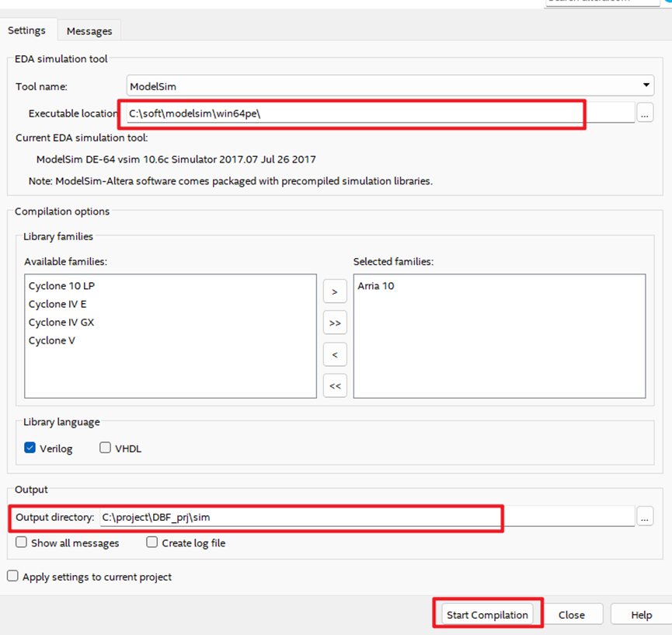The width and height of the screenshot is (672, 635).
Task: Open the Messages tab
Action: [89, 31]
